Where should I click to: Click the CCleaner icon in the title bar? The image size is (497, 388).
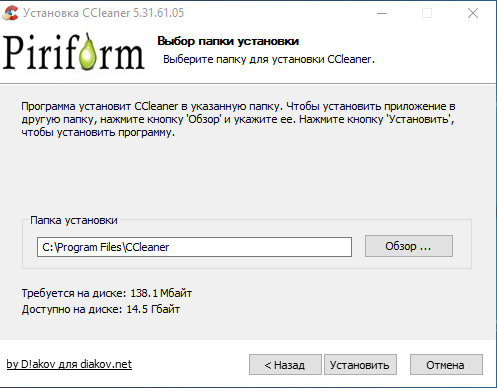click(10, 13)
